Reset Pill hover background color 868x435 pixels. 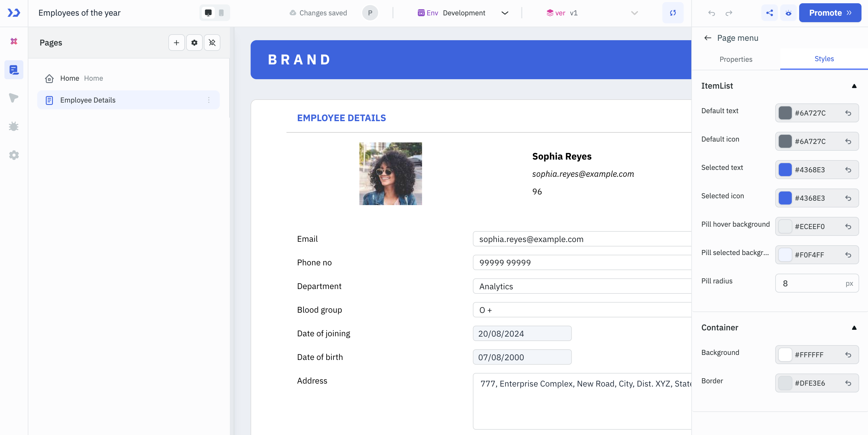point(848,226)
